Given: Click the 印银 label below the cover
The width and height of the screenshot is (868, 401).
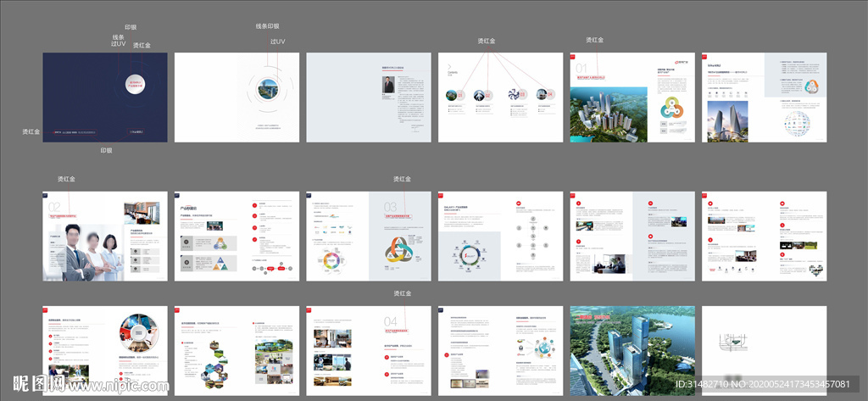Looking at the screenshot, I should (106, 150).
